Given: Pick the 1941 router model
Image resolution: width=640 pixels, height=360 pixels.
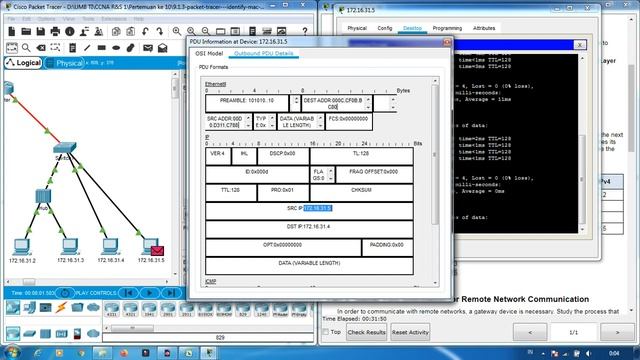Looking at the screenshot, I should tap(149, 309).
